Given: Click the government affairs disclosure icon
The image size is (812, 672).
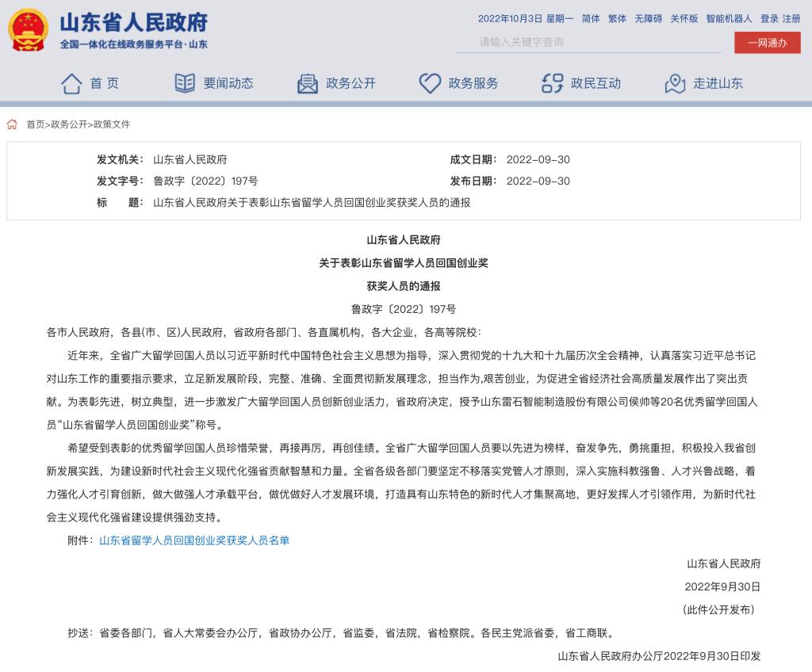Looking at the screenshot, I should 307,83.
